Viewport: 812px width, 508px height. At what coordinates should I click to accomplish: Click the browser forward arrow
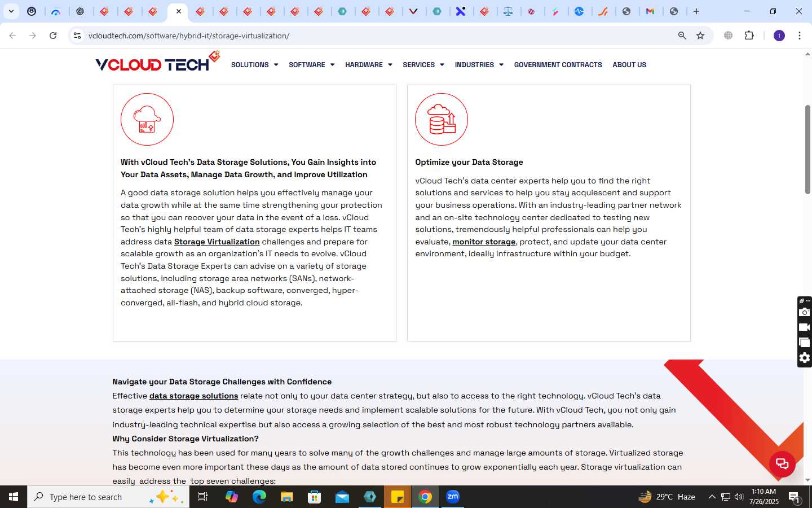coord(33,36)
